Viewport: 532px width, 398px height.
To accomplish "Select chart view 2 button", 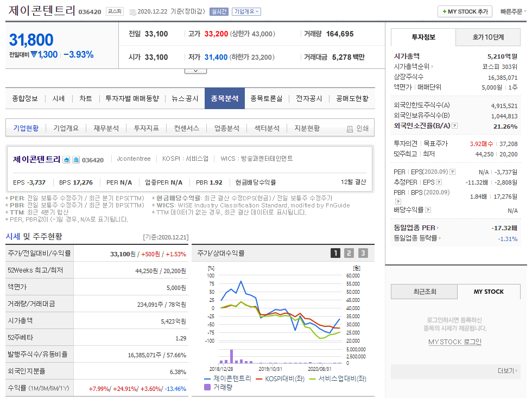I will click(x=349, y=253).
